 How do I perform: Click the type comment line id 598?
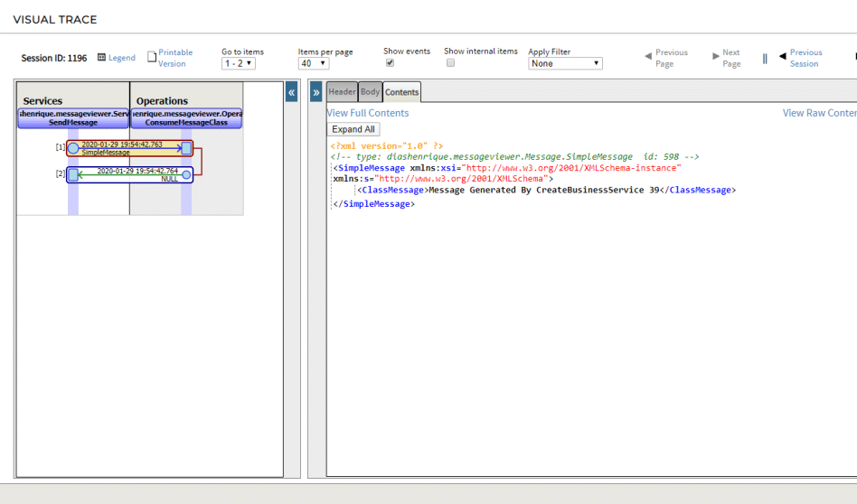coord(514,157)
